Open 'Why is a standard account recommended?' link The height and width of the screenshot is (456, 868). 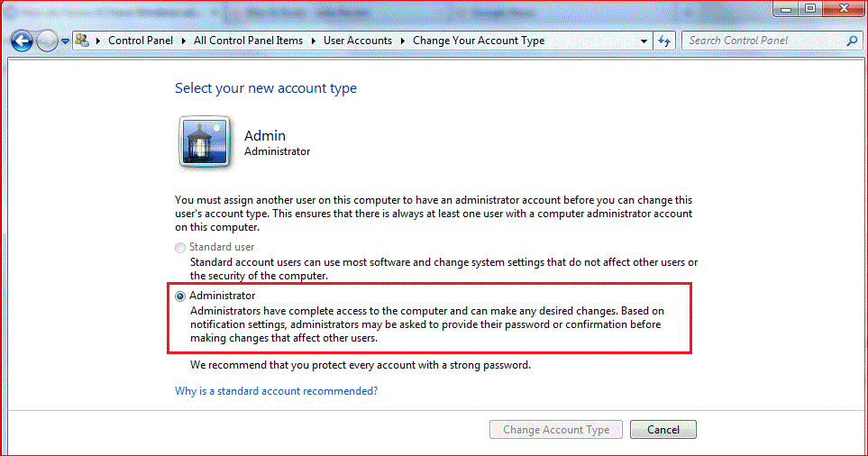tap(276, 391)
